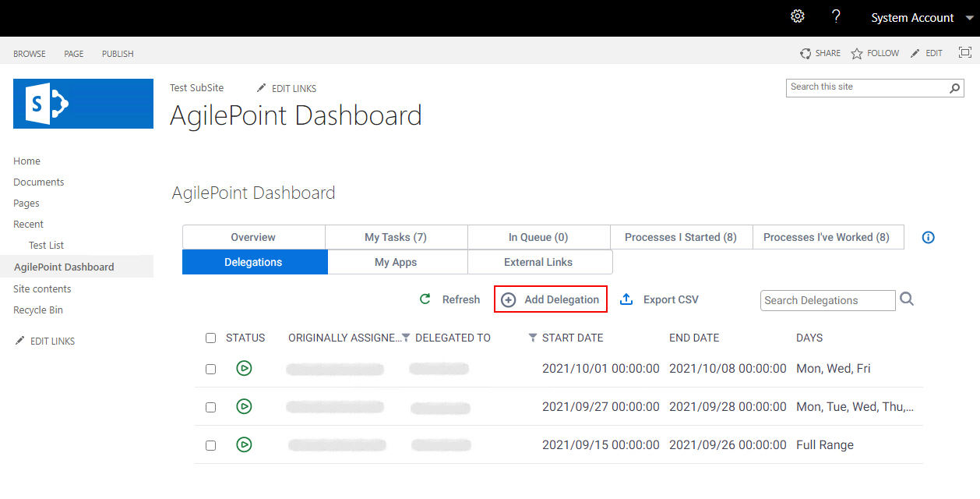This screenshot has width=980, height=499.
Task: Click the SharePoint logo
Action: 83,104
